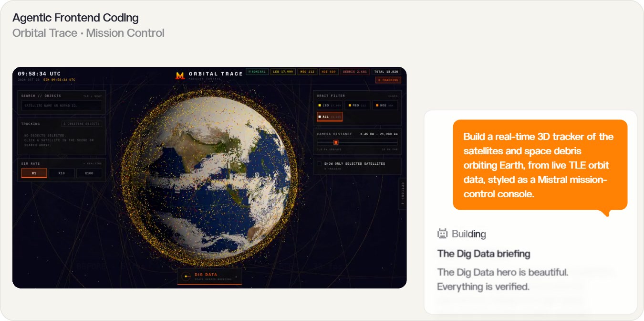Click the HOE 609 count badge
The height and width of the screenshot is (321, 644).
[329, 72]
